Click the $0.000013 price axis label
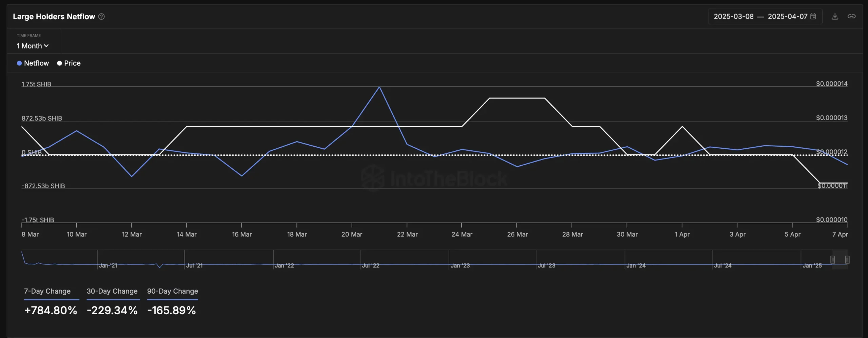Viewport: 868px width, 338px height. click(x=832, y=118)
